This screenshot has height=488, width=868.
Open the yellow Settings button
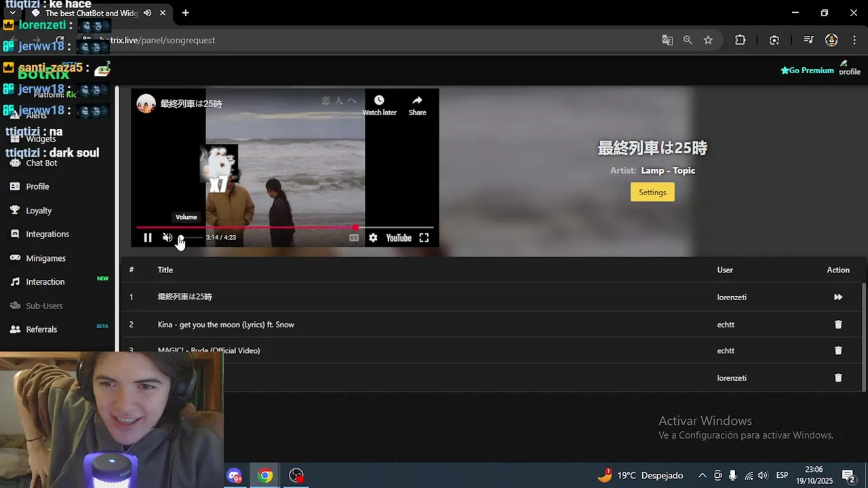pyautogui.click(x=652, y=192)
